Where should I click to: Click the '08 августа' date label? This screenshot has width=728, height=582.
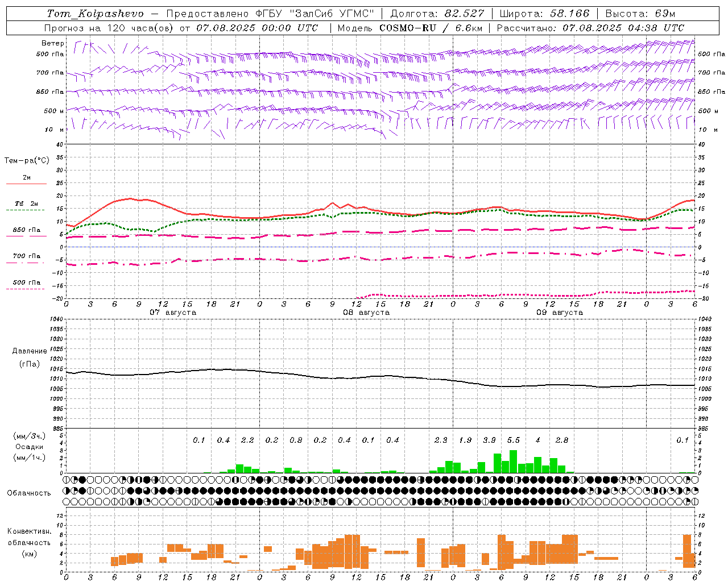point(366,313)
